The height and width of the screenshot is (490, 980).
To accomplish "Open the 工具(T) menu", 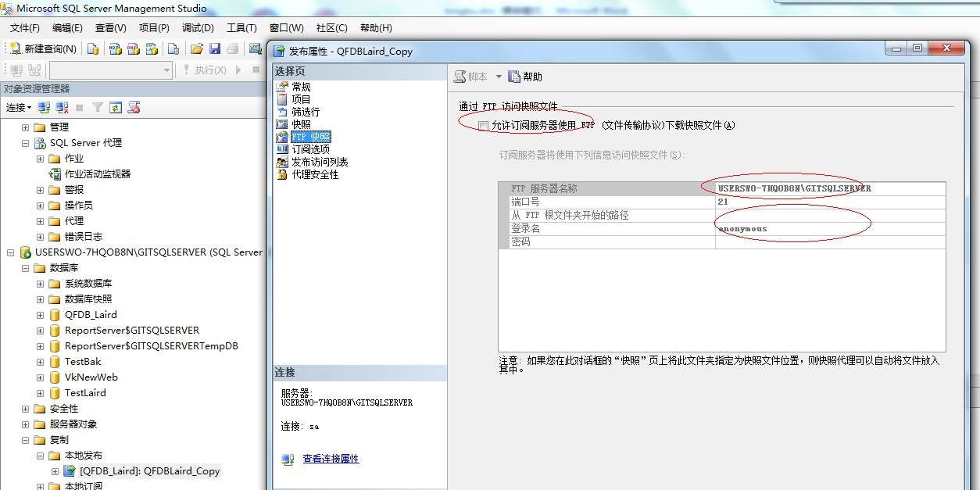I will point(241,28).
